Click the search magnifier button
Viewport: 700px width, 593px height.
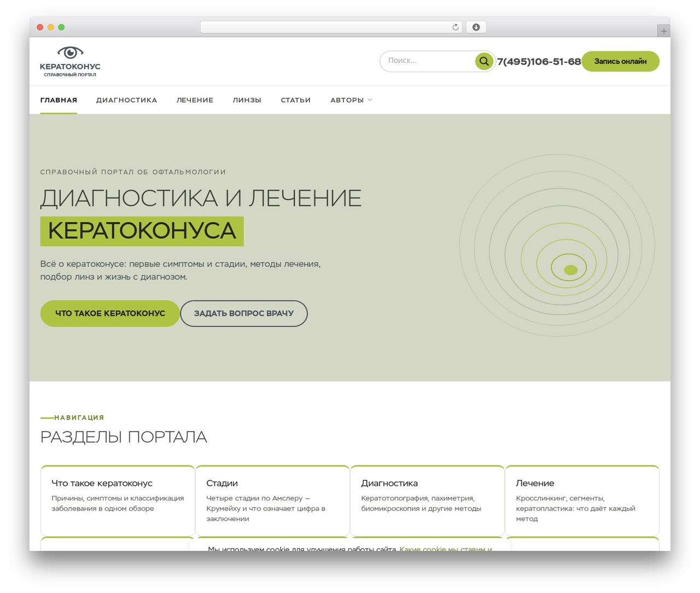(x=484, y=61)
